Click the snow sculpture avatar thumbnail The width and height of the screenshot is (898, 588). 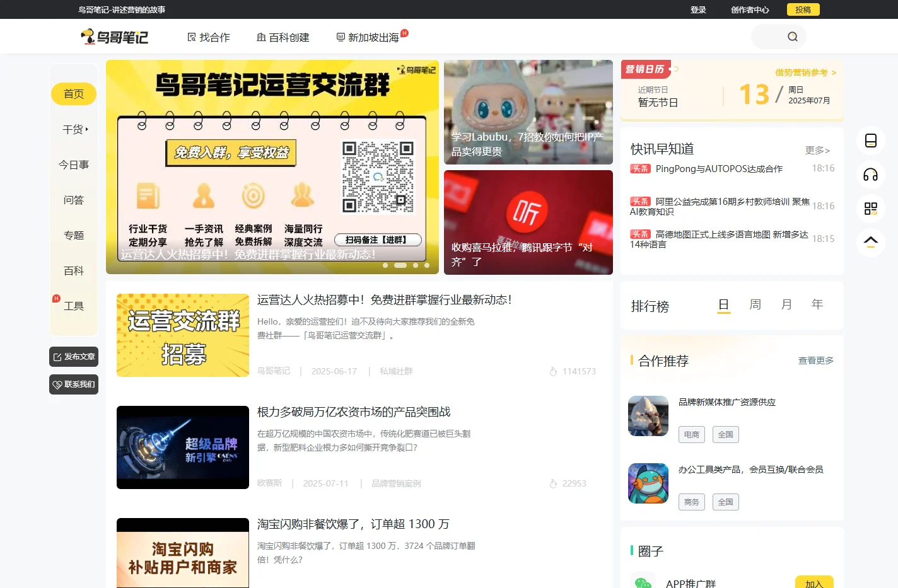coord(648,416)
